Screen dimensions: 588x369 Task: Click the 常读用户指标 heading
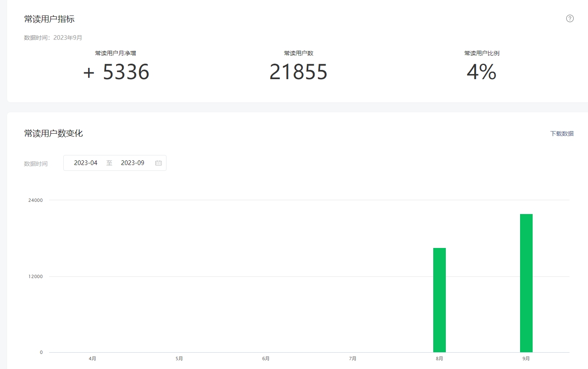tap(49, 19)
